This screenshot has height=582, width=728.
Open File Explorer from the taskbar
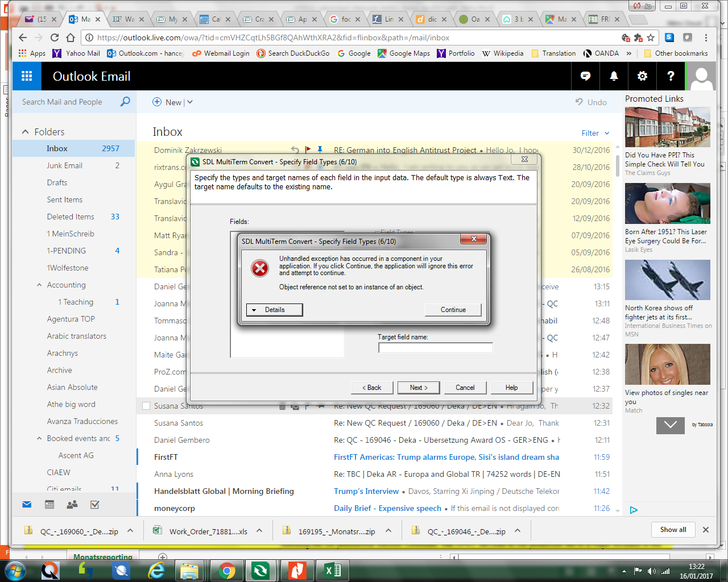tap(189, 570)
